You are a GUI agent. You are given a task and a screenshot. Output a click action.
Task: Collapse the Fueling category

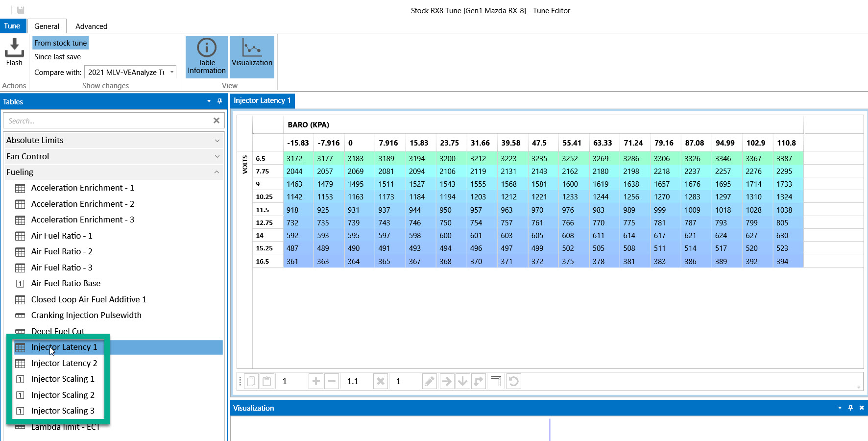[x=114, y=172]
